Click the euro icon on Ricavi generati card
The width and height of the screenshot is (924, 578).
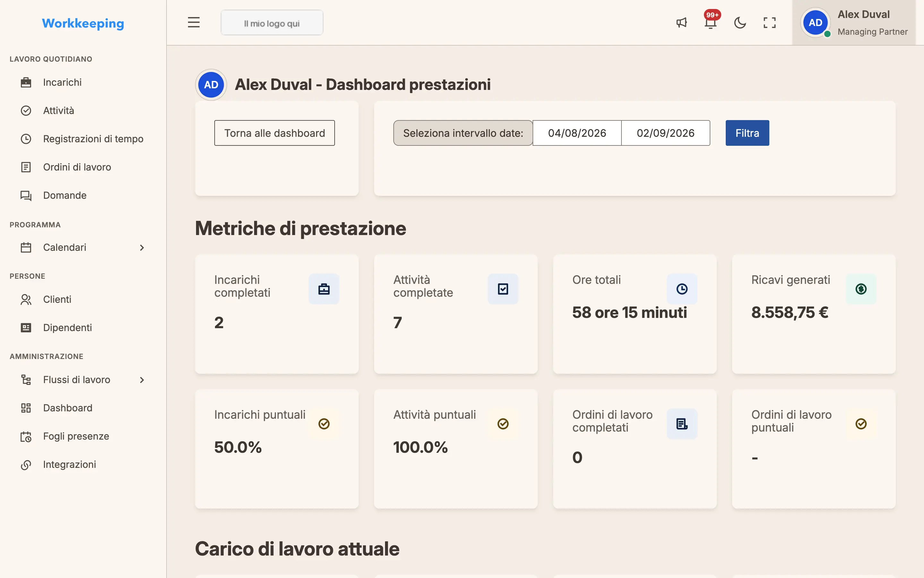[861, 289]
